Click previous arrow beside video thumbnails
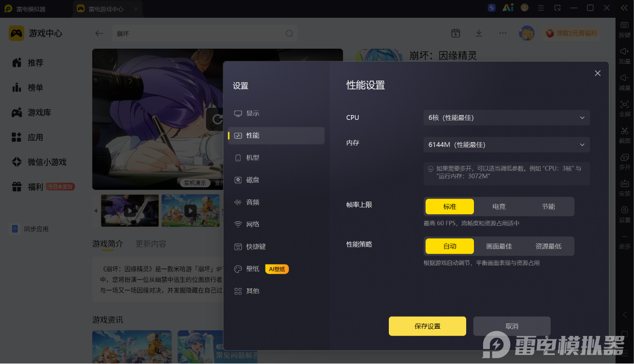This screenshot has width=634, height=364. click(96, 211)
